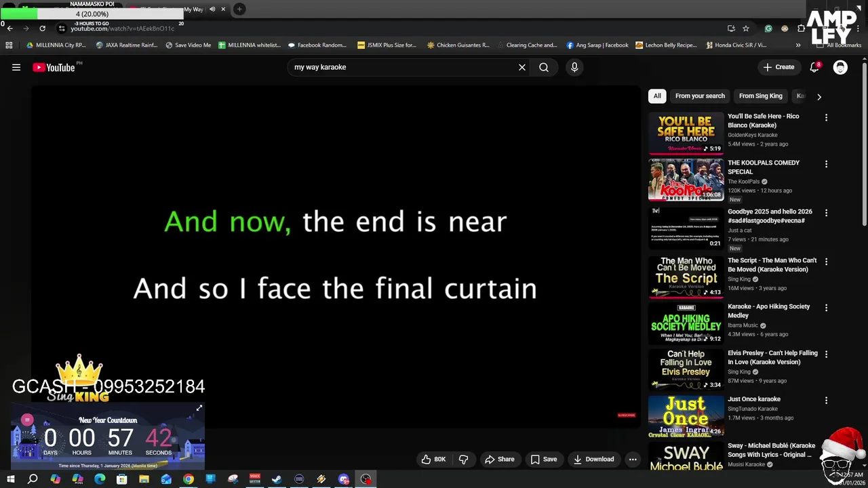Expand the countdown widget overlay
The image size is (868, 488).
[199, 409]
